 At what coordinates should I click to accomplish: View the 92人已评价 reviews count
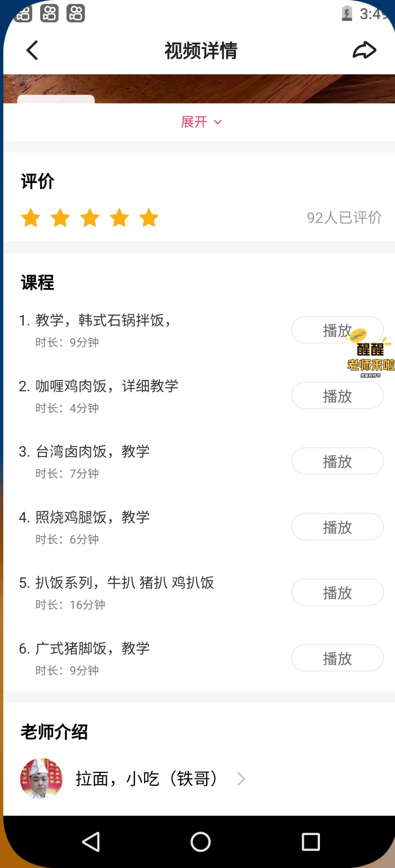click(344, 218)
